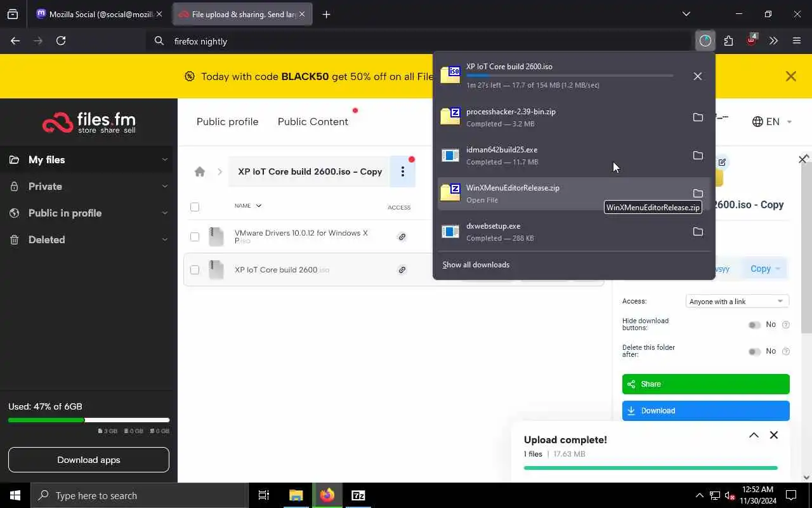Check the VMware Drivers file checkbox

(195, 237)
